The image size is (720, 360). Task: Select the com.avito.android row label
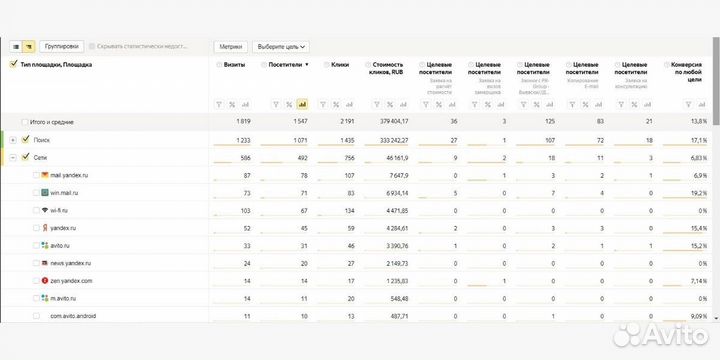click(73, 316)
